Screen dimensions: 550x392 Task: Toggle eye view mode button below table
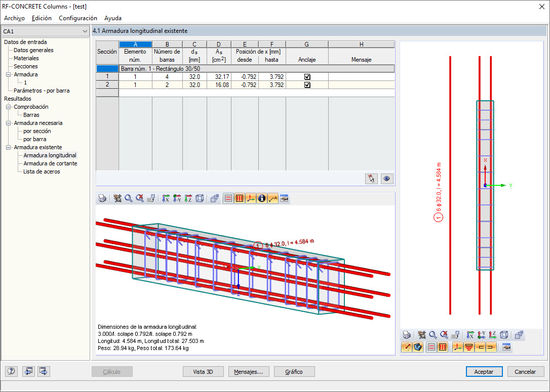point(386,179)
